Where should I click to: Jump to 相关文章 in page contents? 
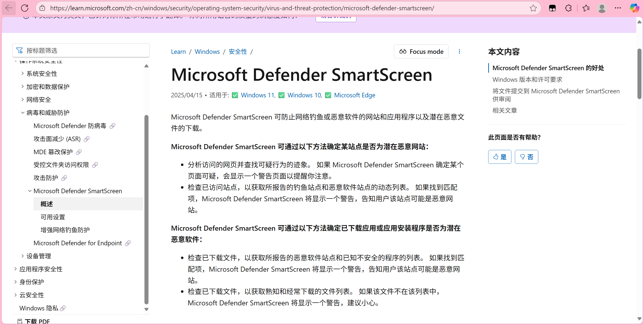click(505, 110)
